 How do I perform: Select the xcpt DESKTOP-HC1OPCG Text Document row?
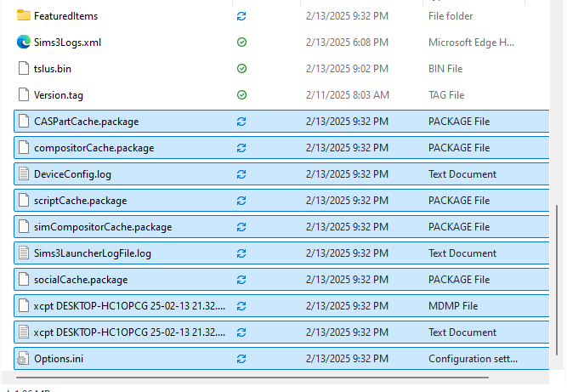click(x=281, y=332)
